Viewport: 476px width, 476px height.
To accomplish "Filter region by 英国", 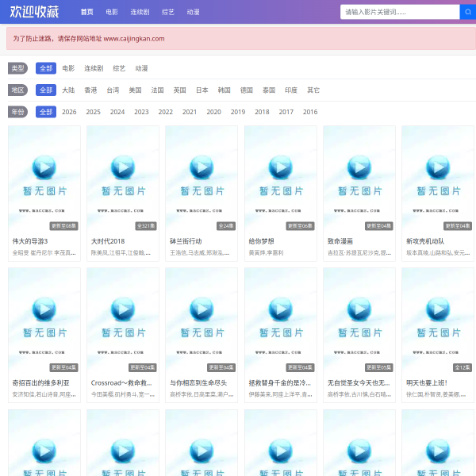I will point(180,90).
